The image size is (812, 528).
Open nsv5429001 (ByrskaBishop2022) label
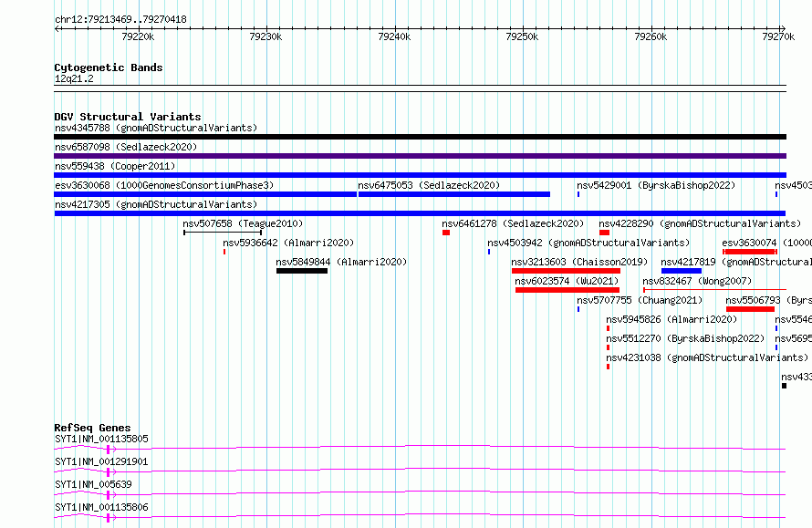(656, 185)
